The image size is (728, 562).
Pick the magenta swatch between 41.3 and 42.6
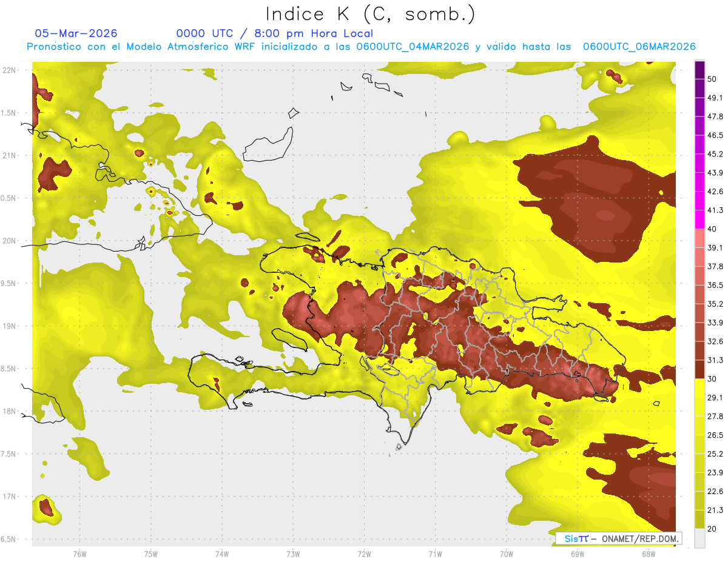[699, 201]
